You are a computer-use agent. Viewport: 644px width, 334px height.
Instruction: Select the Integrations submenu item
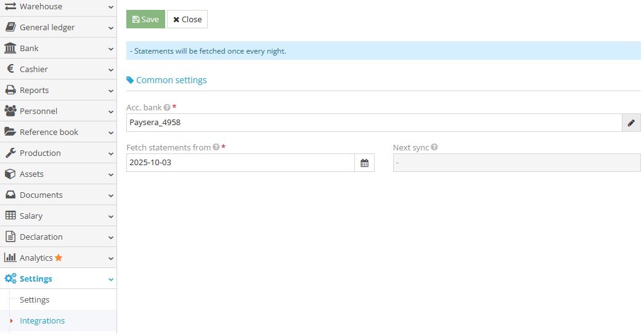(42, 320)
